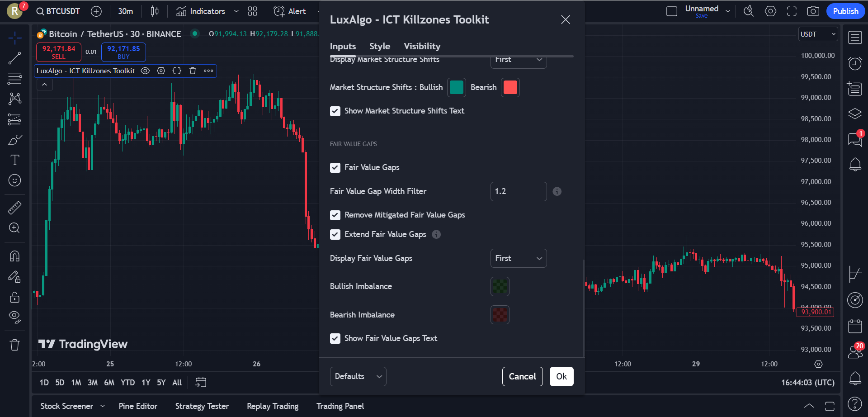
Task: Open chats with one notification
Action: (855, 139)
